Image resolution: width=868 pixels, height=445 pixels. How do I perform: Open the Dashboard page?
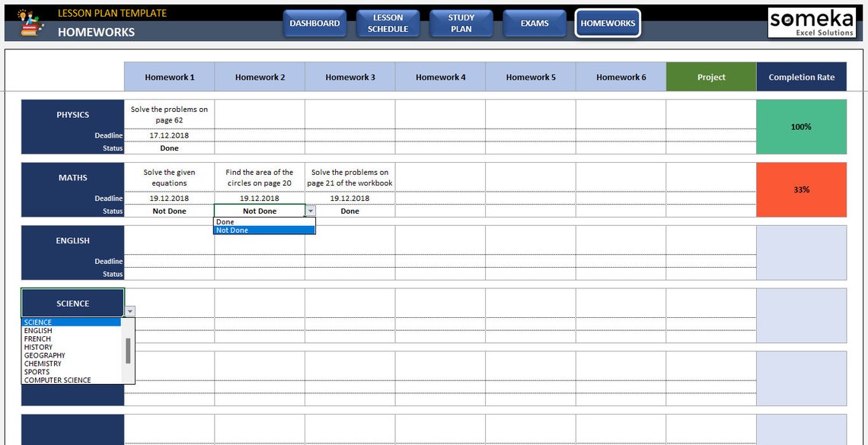pyautogui.click(x=314, y=24)
